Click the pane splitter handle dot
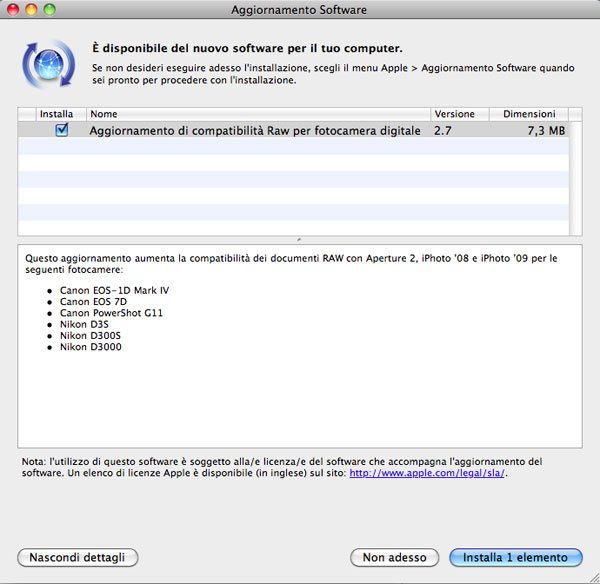 tap(299, 240)
